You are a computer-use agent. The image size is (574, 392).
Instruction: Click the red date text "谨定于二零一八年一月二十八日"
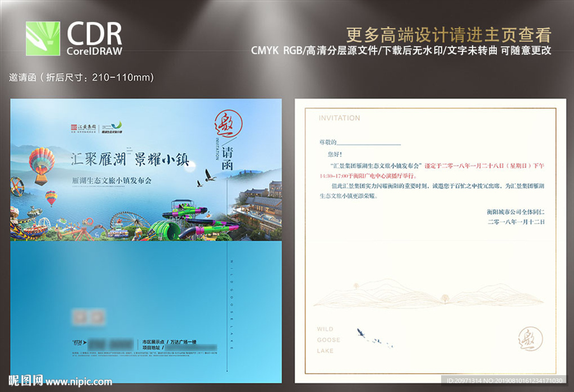click(464, 166)
